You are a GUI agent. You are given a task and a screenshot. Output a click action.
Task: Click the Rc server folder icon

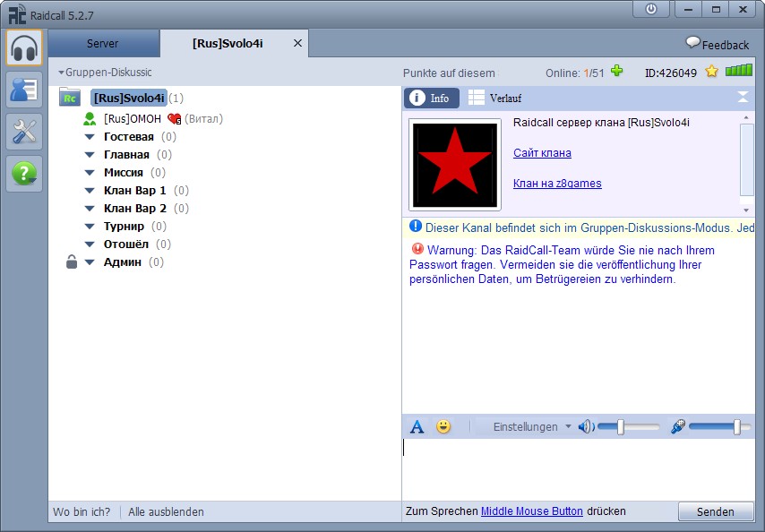(70, 97)
